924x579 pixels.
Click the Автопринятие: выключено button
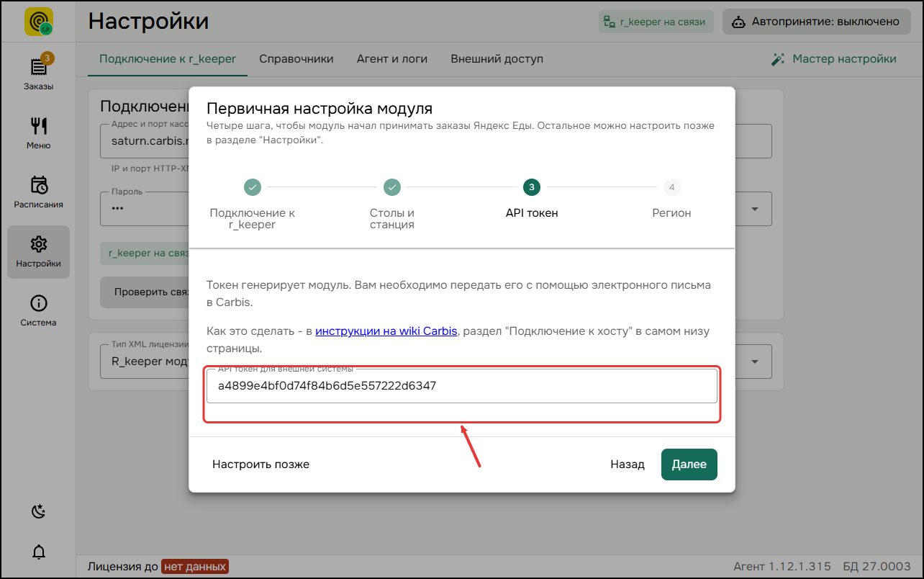coord(815,22)
